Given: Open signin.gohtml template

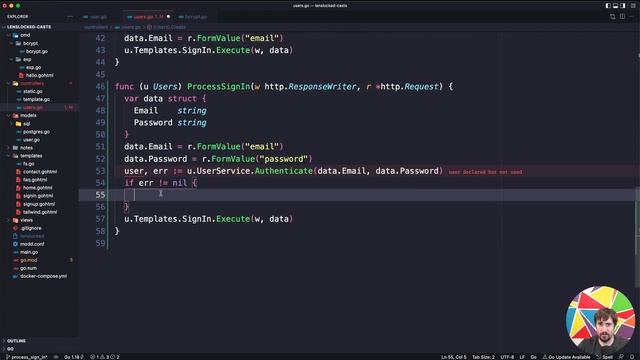Looking at the screenshot, I should [x=38, y=196].
